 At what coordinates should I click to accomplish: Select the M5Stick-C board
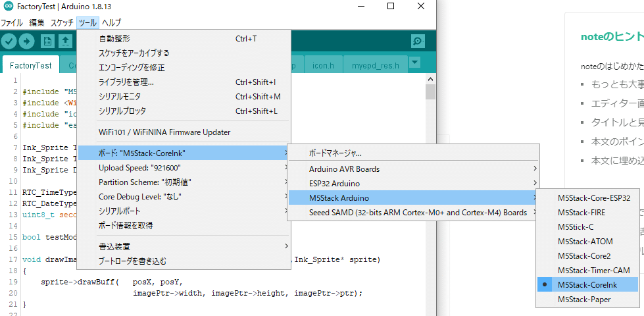pyautogui.click(x=587, y=227)
